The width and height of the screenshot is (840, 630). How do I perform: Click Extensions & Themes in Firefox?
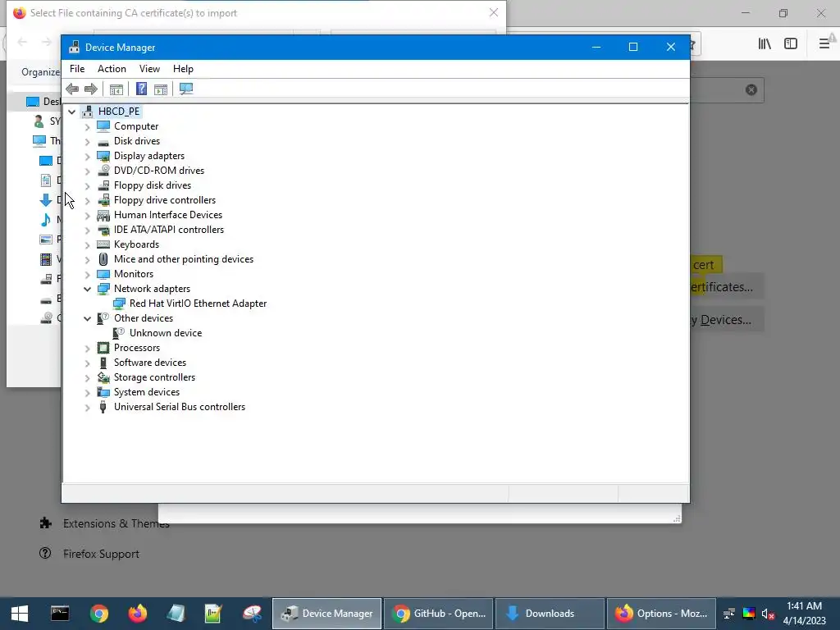116,523
